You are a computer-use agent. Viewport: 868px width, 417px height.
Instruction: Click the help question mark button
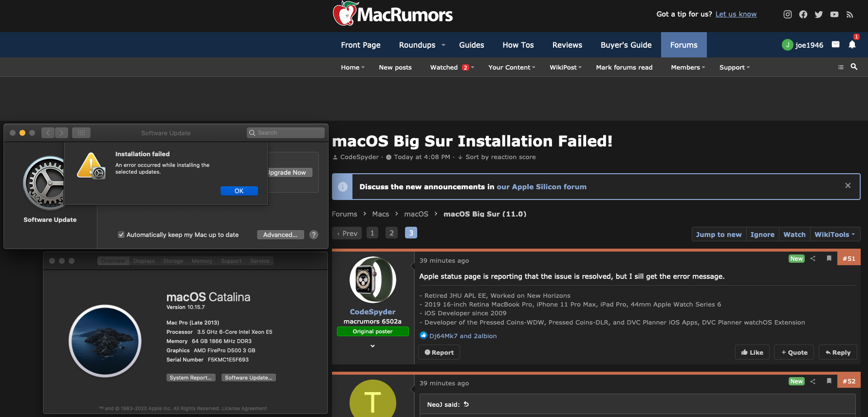coord(314,235)
